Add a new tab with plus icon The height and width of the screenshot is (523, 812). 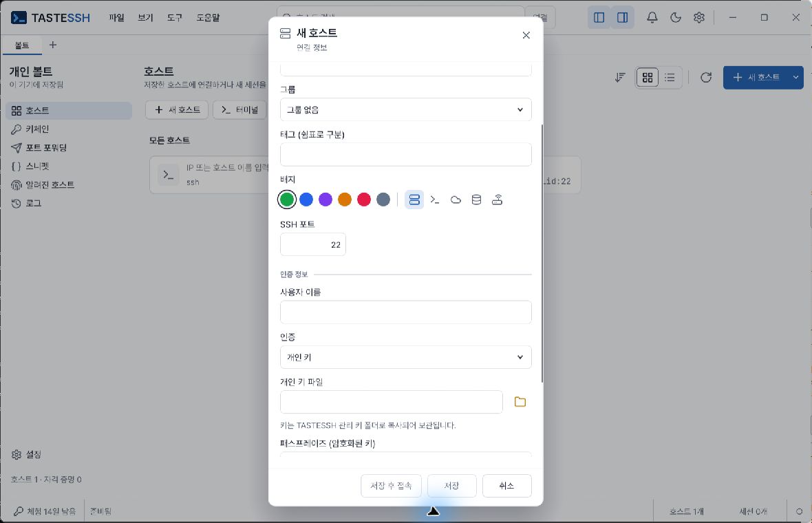53,45
